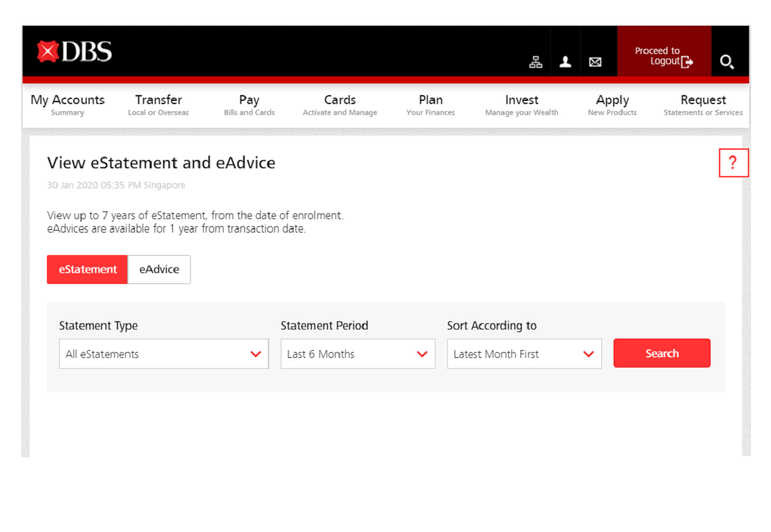
Task: Open the search magnifier icon
Action: pos(727,62)
